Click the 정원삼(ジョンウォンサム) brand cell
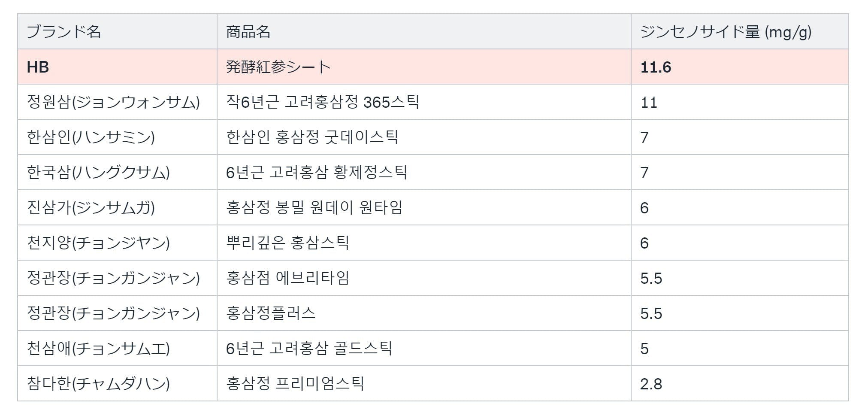Screen dimensions: 868x419 click(x=113, y=102)
